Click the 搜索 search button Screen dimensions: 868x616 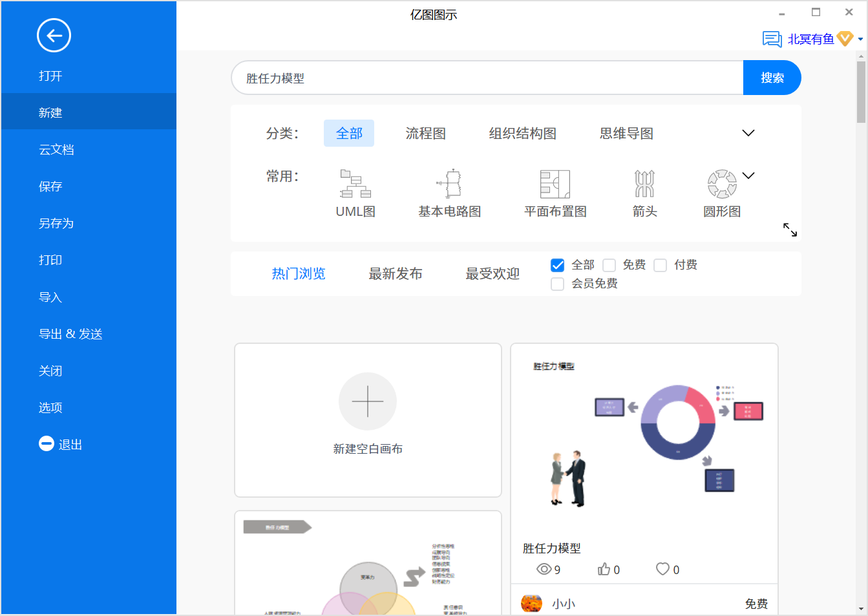pos(772,78)
